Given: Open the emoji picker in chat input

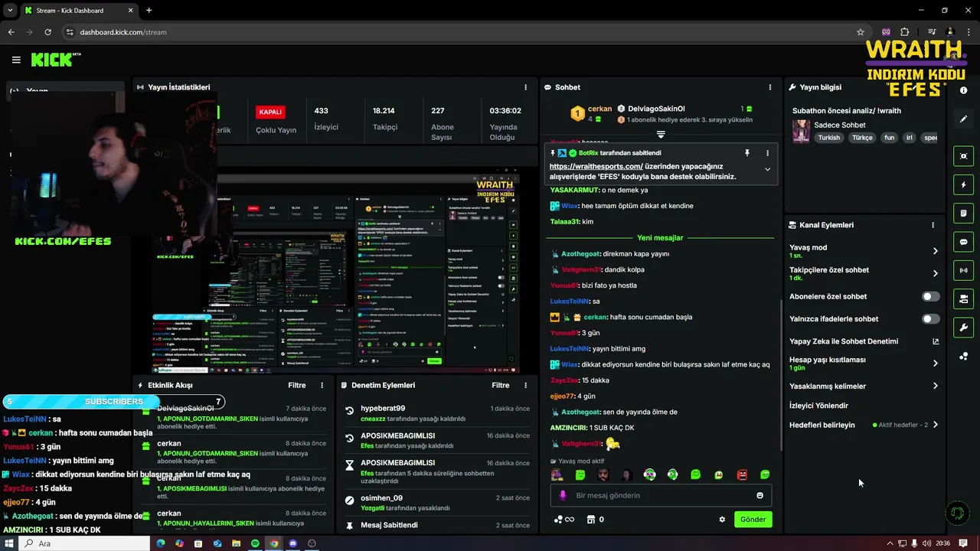Looking at the screenshot, I should pos(760,495).
